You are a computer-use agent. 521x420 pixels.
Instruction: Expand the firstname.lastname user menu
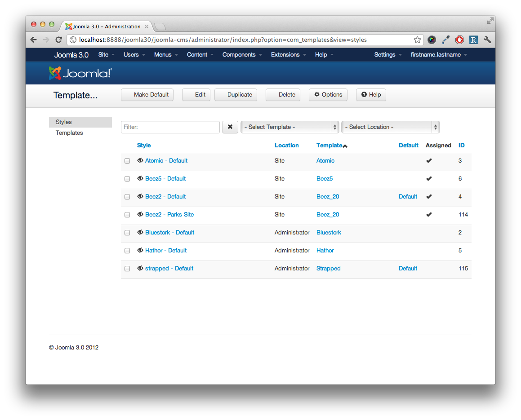(439, 55)
